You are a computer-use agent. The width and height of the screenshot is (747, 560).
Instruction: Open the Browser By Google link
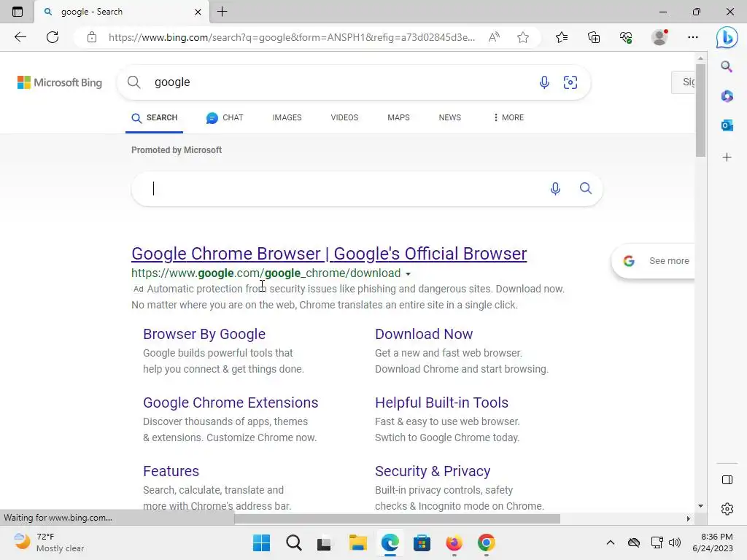pos(204,334)
